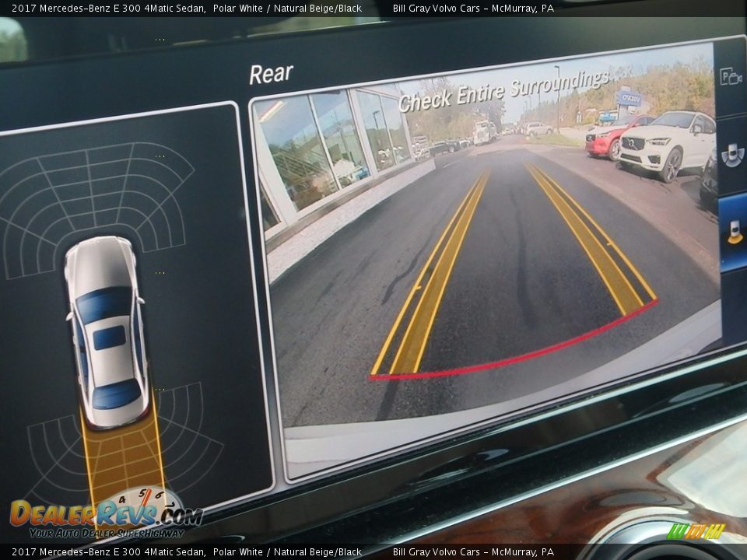Viewport: 747px width, 560px height.
Task: Tap the red car in the camera feed
Action: pyautogui.click(x=608, y=138)
